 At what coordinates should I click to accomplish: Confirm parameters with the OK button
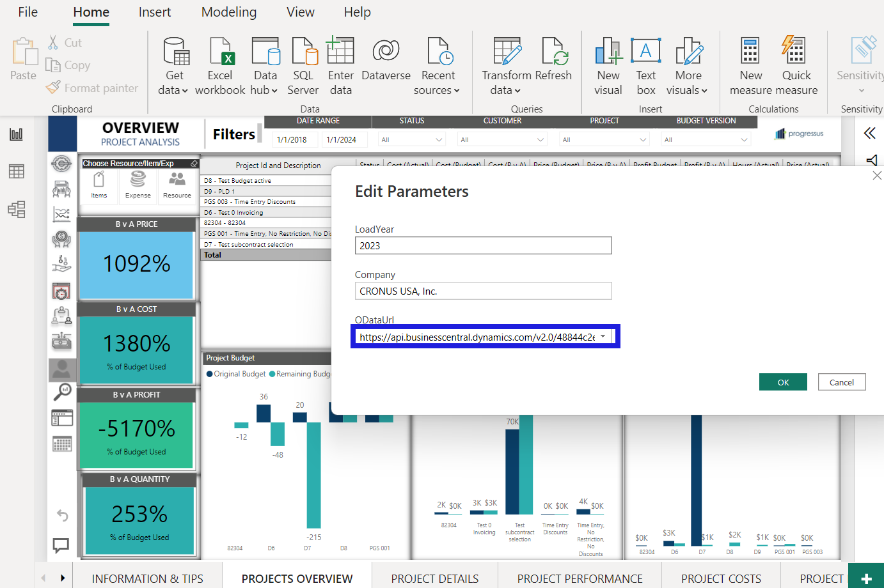click(x=783, y=382)
